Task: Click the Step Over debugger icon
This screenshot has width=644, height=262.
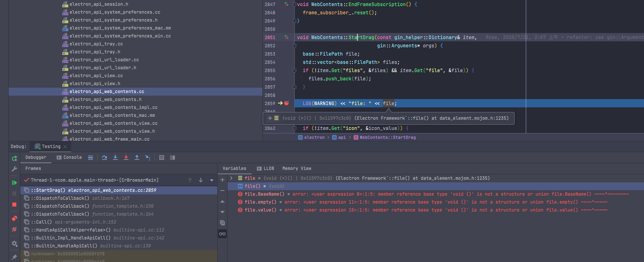Action: click(x=105, y=158)
